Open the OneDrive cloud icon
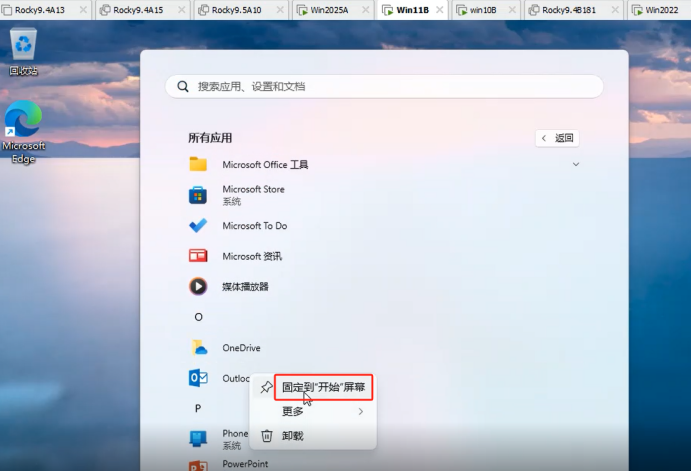The image size is (692, 472). (x=199, y=348)
